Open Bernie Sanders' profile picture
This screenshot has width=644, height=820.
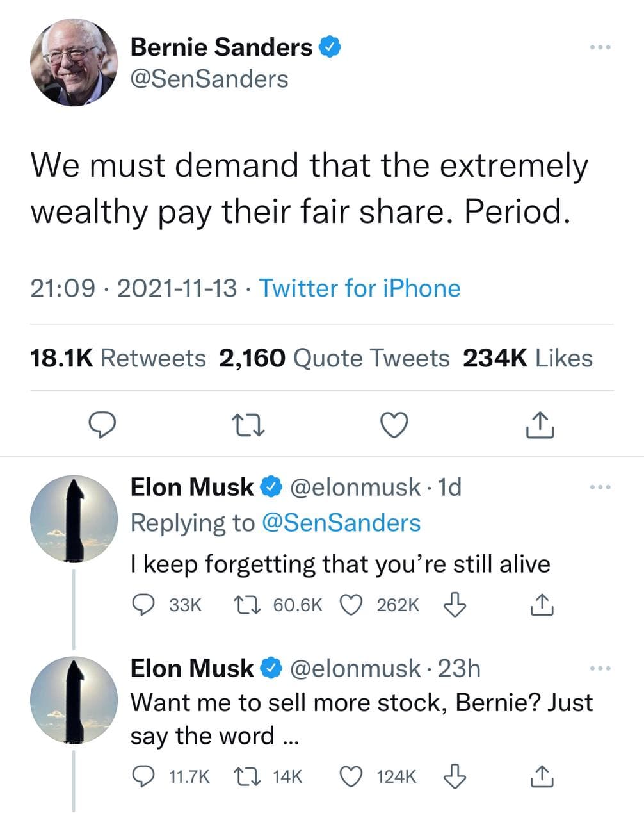pyautogui.click(x=74, y=62)
